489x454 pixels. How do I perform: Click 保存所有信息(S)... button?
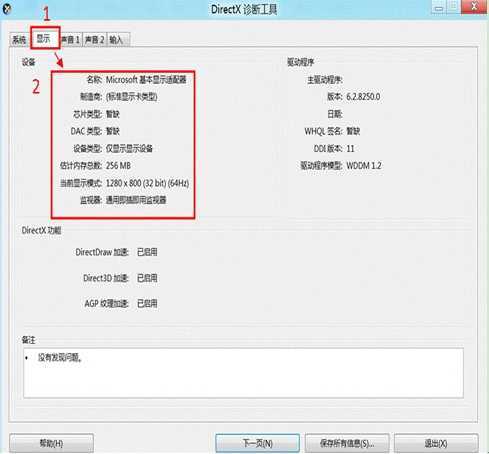pyautogui.click(x=347, y=443)
